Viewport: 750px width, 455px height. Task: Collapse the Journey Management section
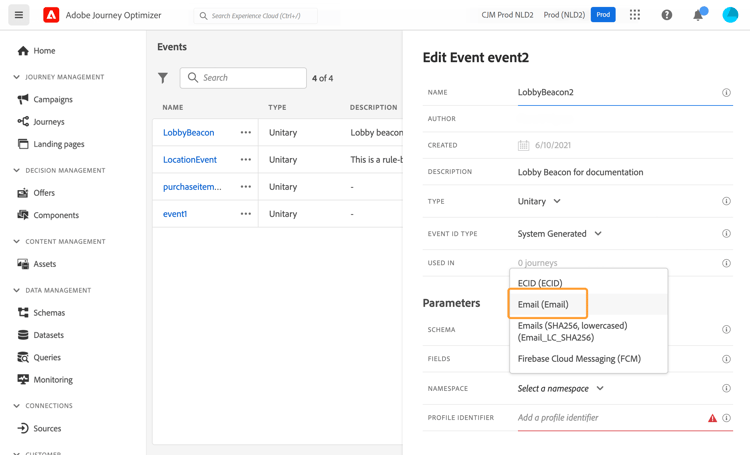[x=17, y=77]
